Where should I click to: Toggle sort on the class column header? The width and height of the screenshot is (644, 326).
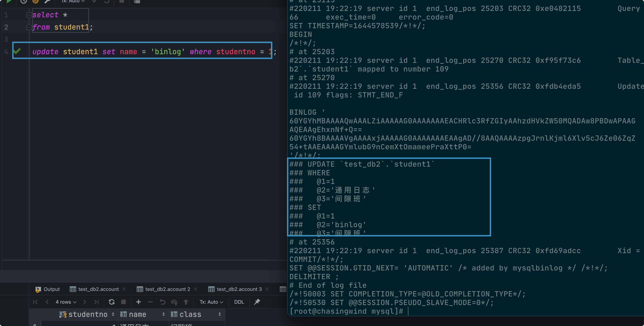pyautogui.click(x=219, y=314)
